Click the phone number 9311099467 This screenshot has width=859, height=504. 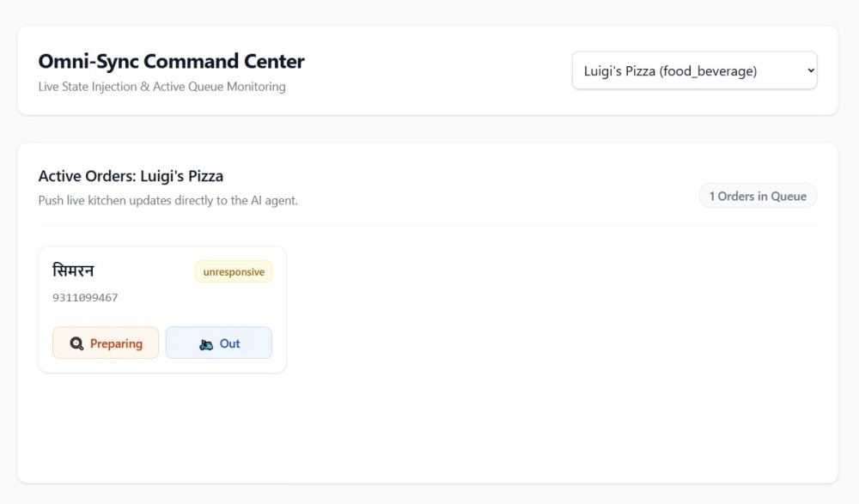[x=85, y=297]
